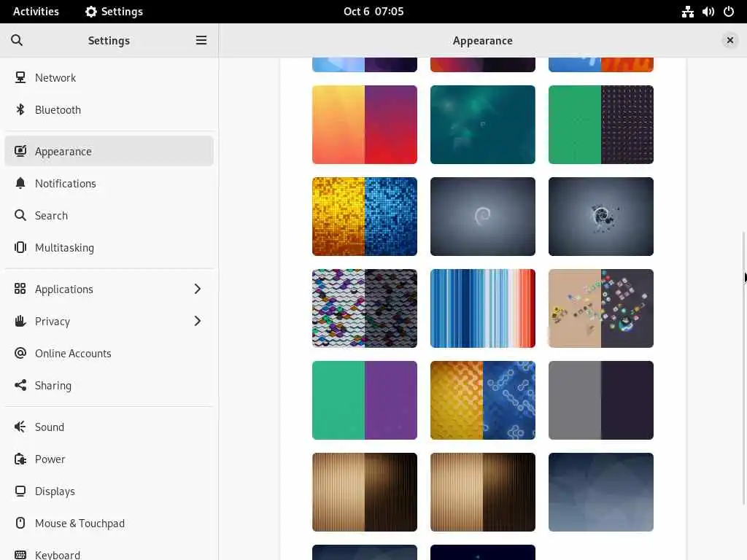
Task: Open Online Accounts settings
Action: [109, 353]
